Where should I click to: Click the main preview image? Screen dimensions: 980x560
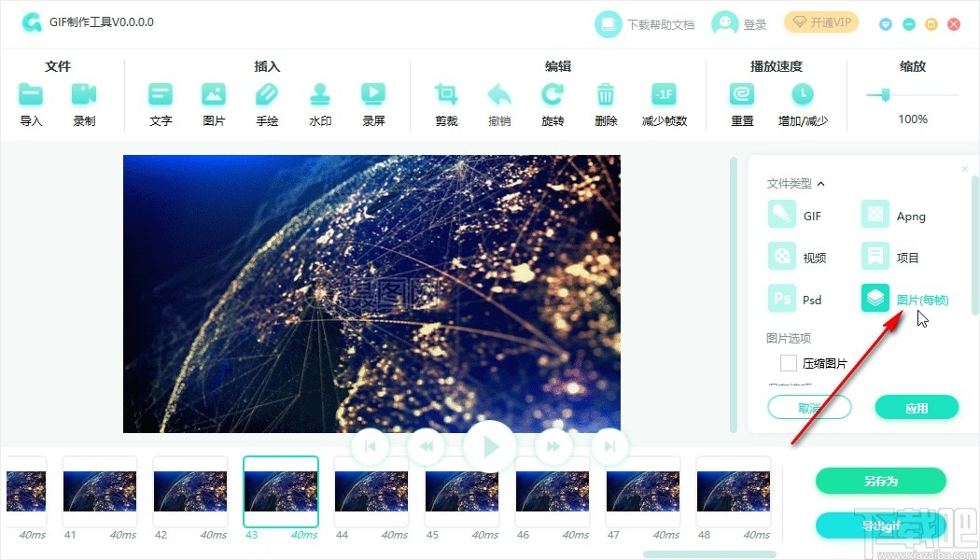pyautogui.click(x=371, y=294)
